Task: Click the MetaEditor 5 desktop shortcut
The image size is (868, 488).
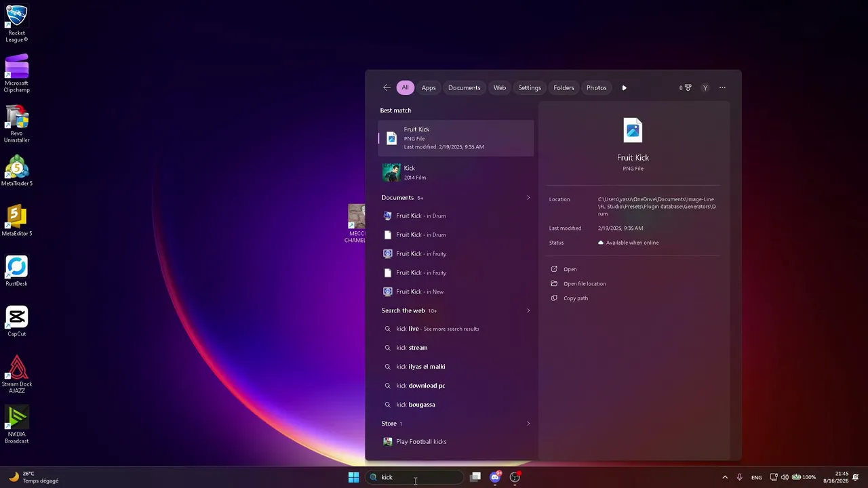Action: (16, 221)
